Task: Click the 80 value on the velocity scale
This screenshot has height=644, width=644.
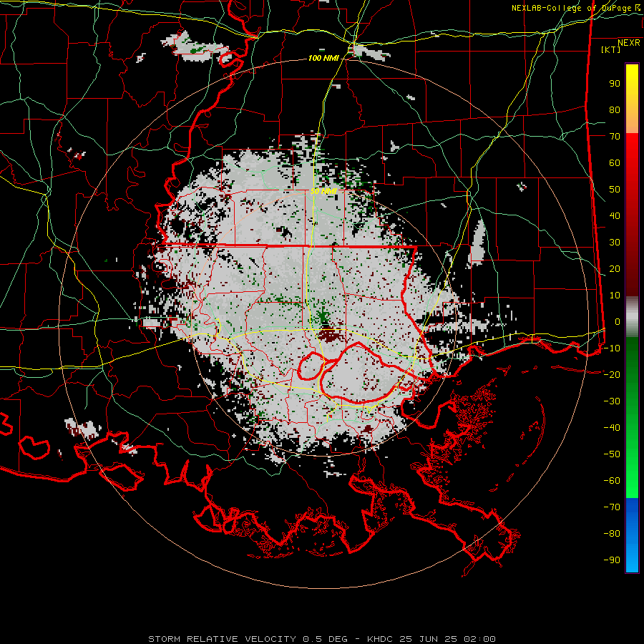Action: (x=615, y=110)
